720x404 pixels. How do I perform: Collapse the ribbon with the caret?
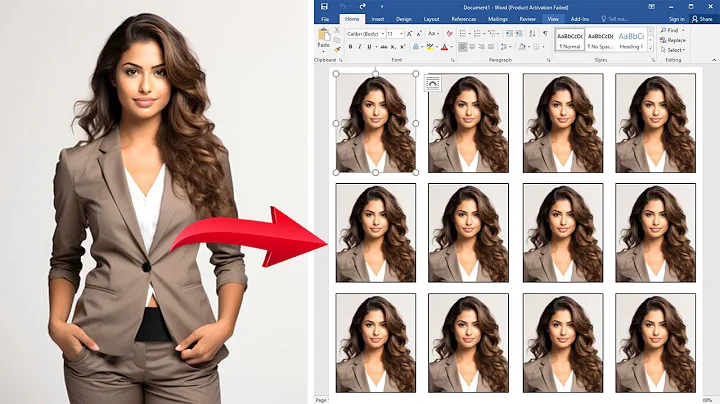click(714, 60)
